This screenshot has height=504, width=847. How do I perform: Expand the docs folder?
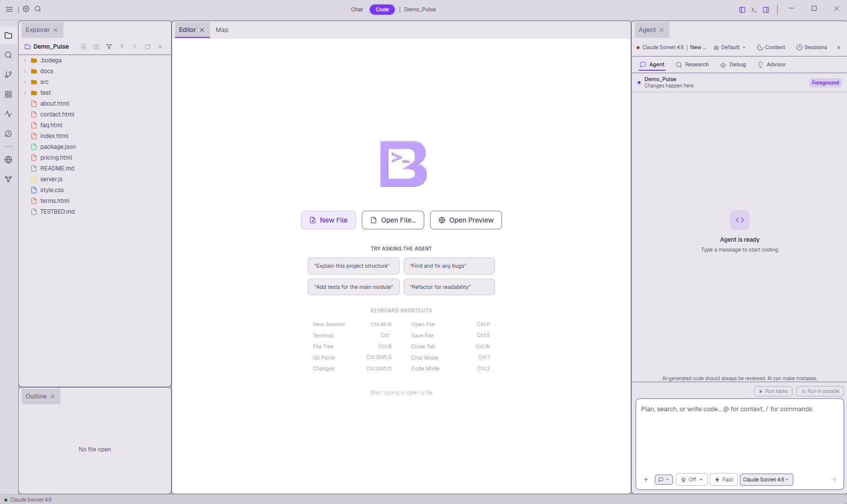[x=25, y=71]
